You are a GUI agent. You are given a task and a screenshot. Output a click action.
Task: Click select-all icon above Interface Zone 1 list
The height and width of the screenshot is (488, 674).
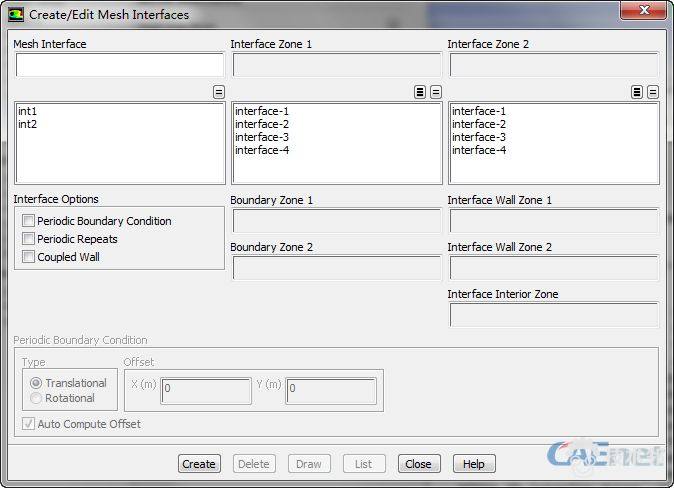tap(420, 92)
